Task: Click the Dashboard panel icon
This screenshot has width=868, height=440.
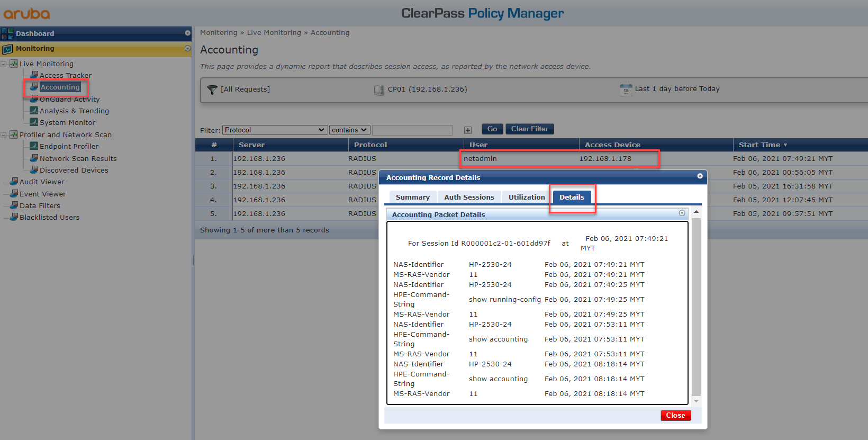Action: pyautogui.click(x=7, y=34)
